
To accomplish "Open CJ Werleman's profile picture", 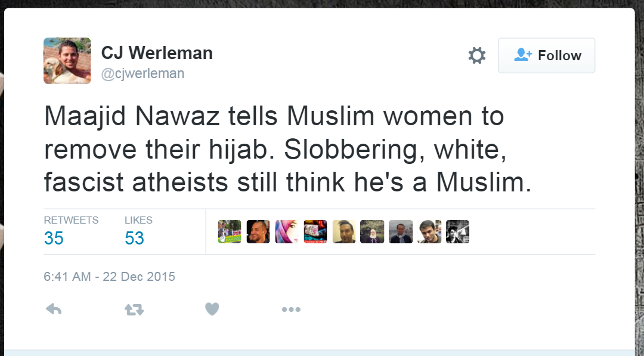I will click(67, 61).
